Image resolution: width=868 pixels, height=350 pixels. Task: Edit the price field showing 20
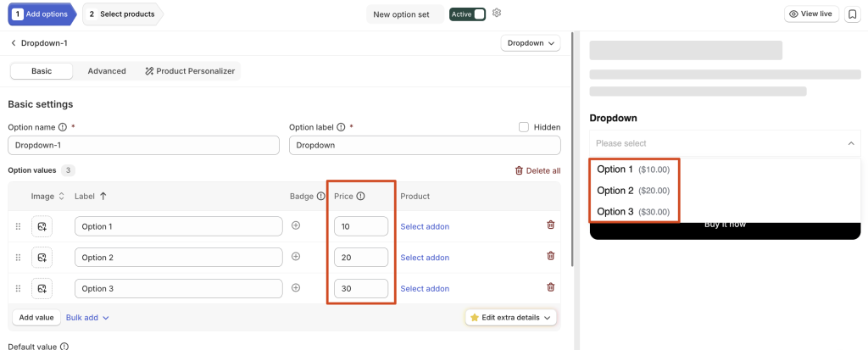click(361, 258)
